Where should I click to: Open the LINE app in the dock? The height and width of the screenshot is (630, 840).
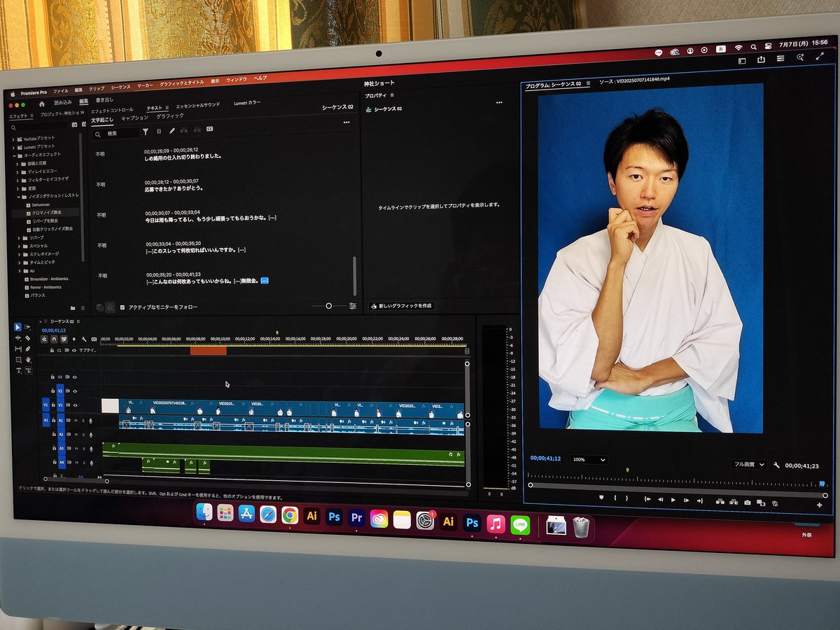coord(520,525)
